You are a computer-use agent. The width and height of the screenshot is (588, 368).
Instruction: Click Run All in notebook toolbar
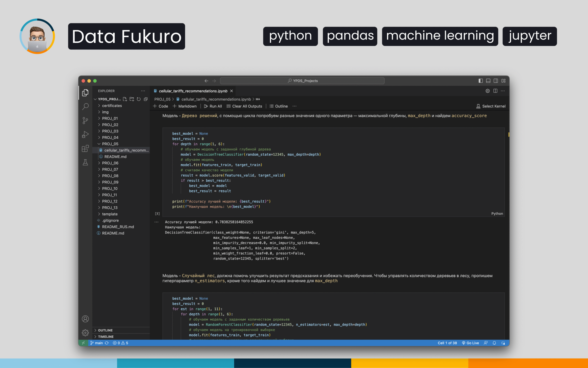213,106
